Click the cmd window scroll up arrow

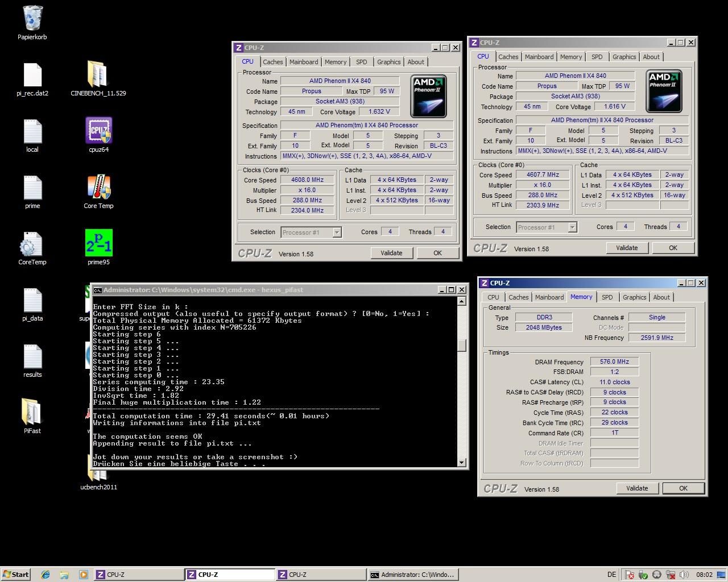[462, 302]
